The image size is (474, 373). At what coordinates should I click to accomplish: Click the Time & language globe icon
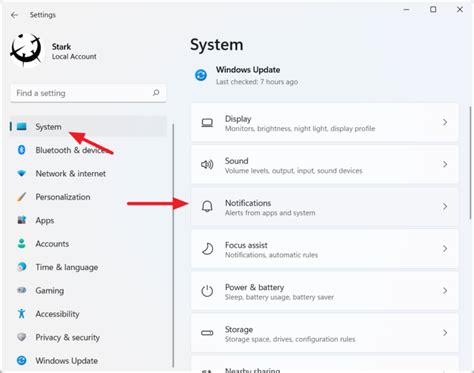point(21,267)
